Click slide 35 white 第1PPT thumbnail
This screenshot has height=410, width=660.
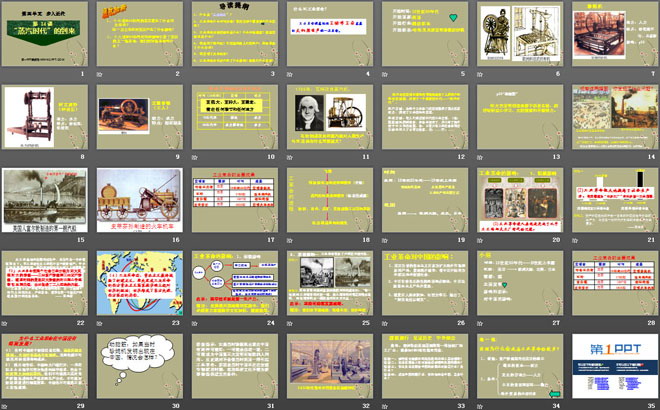(615, 366)
